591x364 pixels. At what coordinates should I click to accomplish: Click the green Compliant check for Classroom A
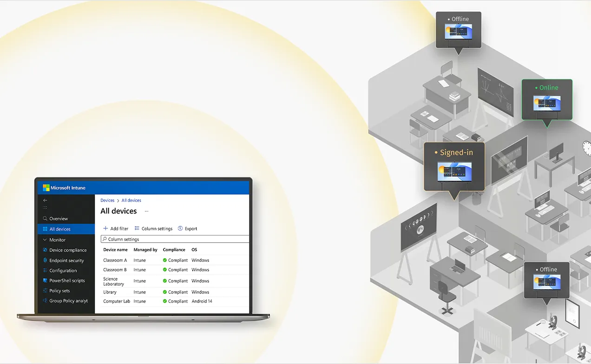click(x=165, y=260)
